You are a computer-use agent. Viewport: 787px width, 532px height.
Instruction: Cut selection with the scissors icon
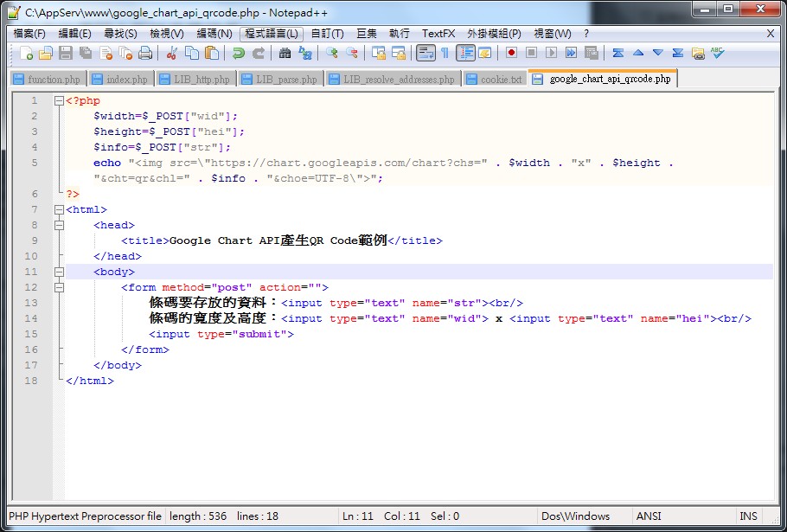[171, 53]
